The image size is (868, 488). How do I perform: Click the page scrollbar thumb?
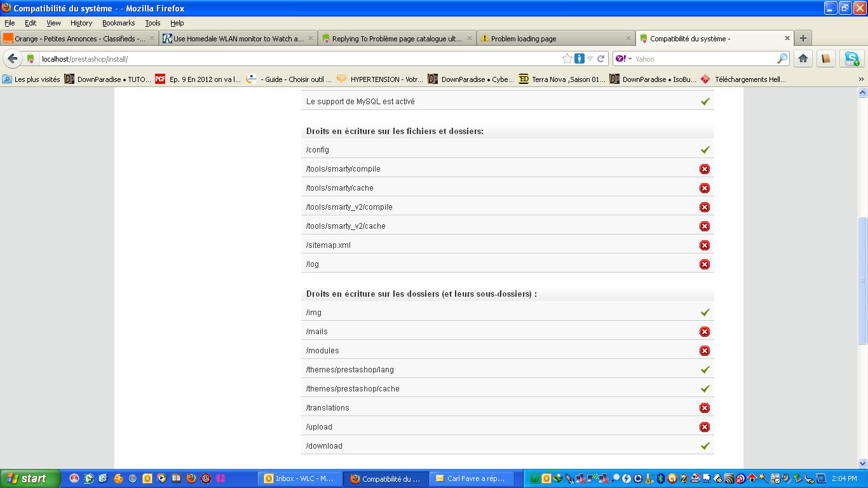(862, 280)
